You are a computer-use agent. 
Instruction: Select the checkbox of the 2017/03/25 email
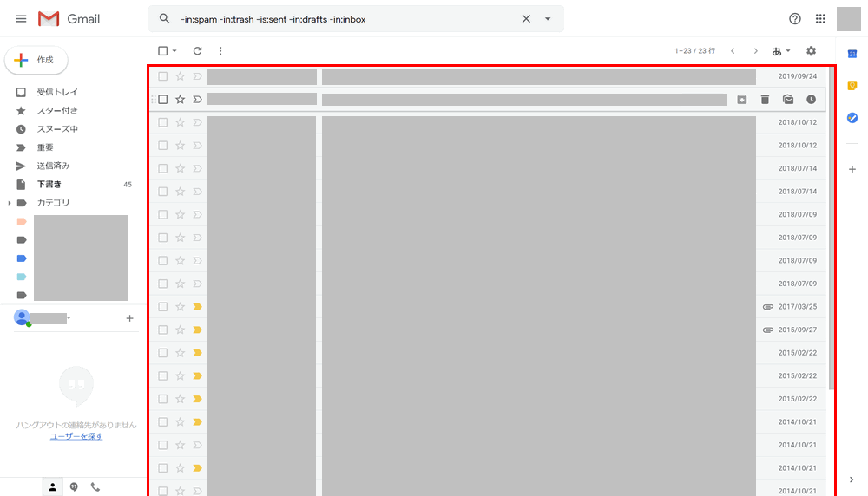point(163,307)
